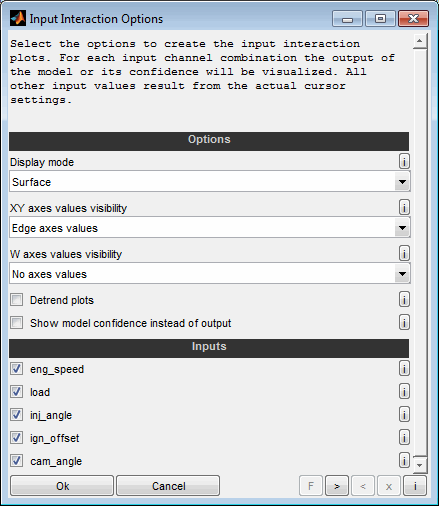Disable the ign_offset input checkbox
Image resolution: width=439 pixels, height=506 pixels.
click(16, 438)
